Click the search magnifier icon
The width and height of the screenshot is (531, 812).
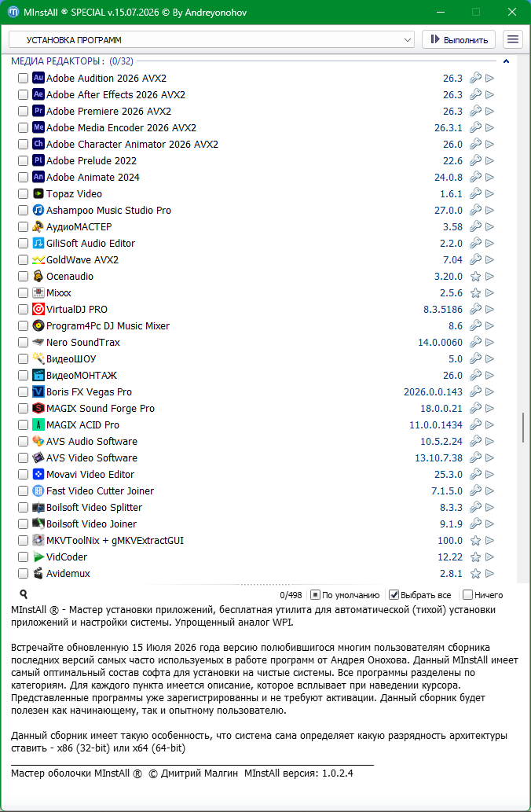[24, 594]
